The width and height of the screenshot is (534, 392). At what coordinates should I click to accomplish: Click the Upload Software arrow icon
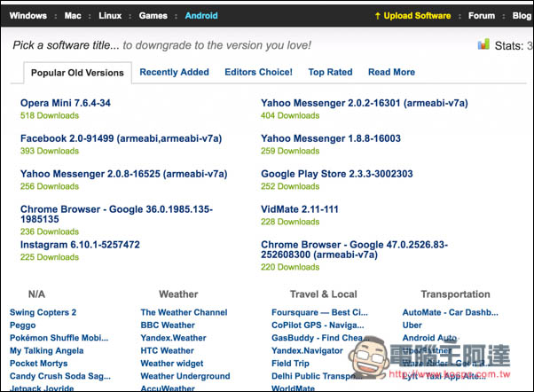pos(377,16)
